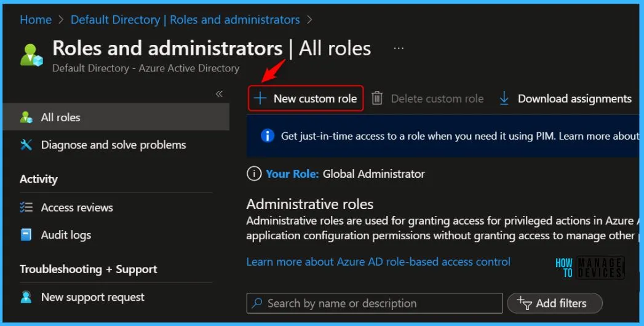The image size is (644, 326).
Task: Click the Home breadcrumb link
Action: point(36,19)
